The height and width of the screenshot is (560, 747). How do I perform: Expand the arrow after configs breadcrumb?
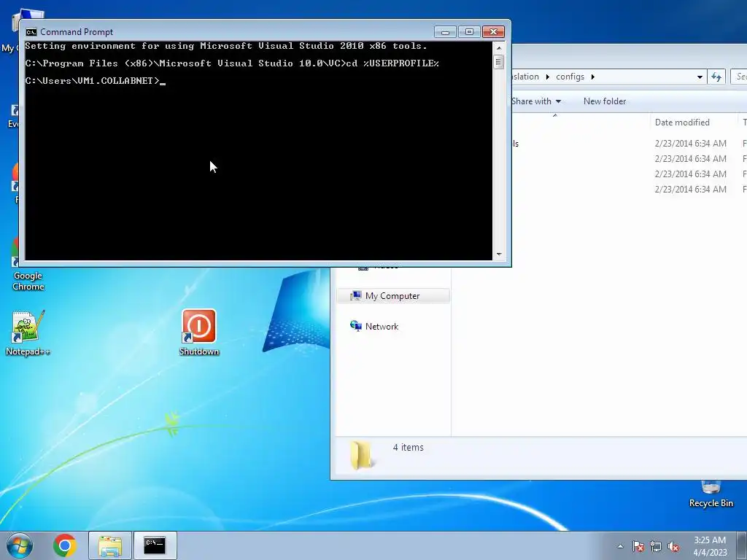(x=592, y=77)
